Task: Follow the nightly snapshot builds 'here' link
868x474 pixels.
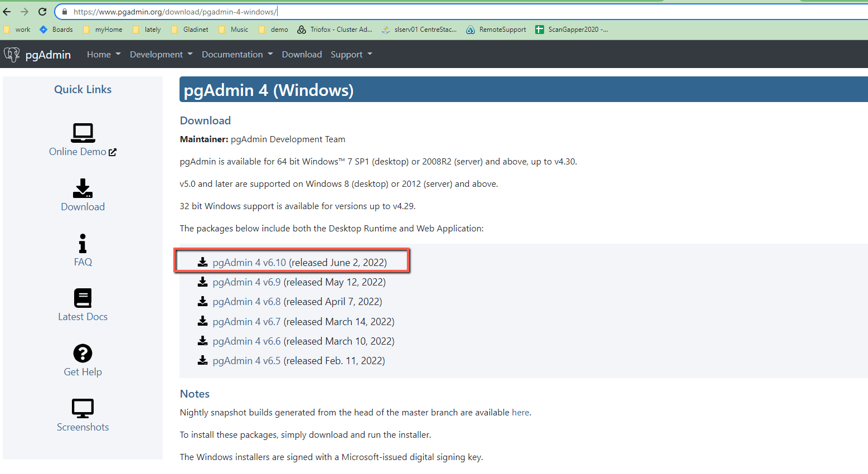Action: pos(521,413)
